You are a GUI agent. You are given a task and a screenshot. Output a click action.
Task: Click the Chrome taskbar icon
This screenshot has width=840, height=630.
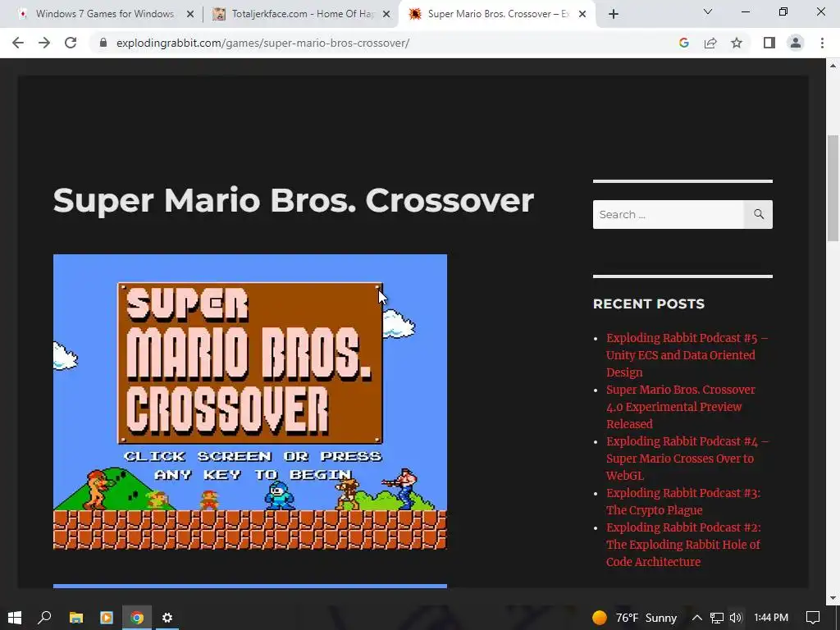click(x=137, y=618)
